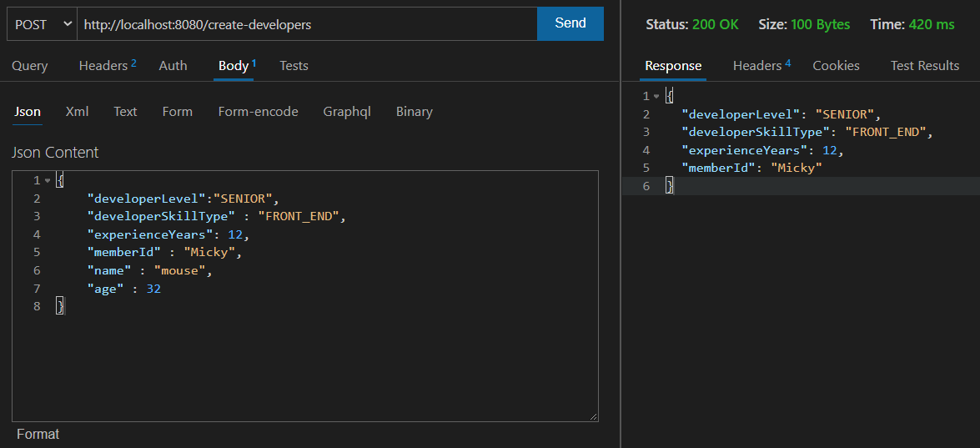Click "SENIOR" value in response
The width and height of the screenshot is (980, 448).
(x=844, y=114)
